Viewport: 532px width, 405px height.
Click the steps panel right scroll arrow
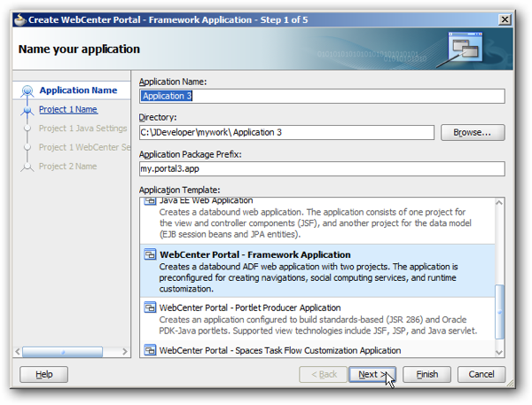pyautogui.click(x=125, y=352)
